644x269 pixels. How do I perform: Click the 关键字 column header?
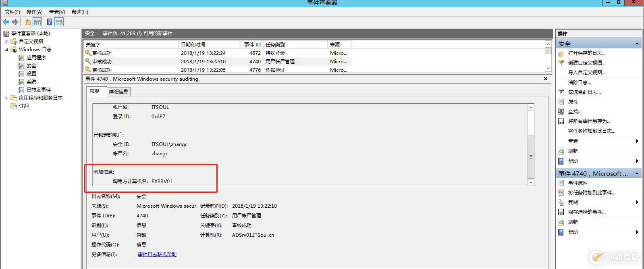131,45
